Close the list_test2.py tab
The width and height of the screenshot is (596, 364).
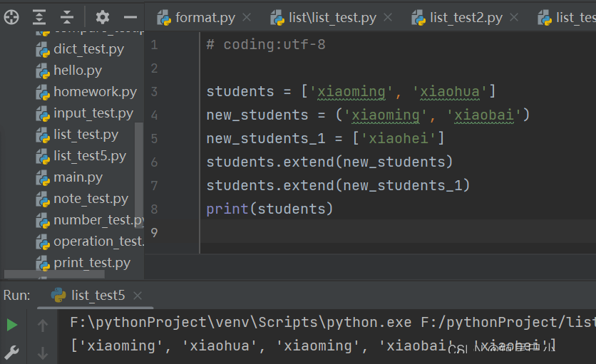coord(514,18)
